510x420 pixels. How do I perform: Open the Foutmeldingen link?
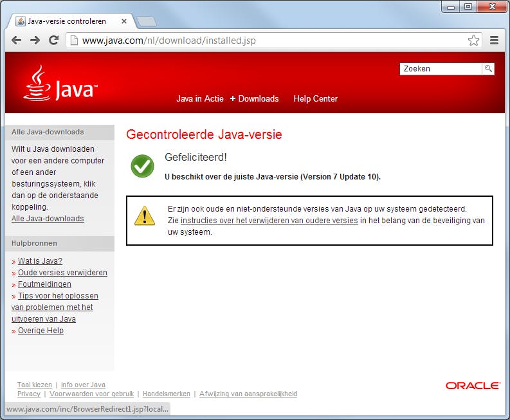pyautogui.click(x=44, y=284)
